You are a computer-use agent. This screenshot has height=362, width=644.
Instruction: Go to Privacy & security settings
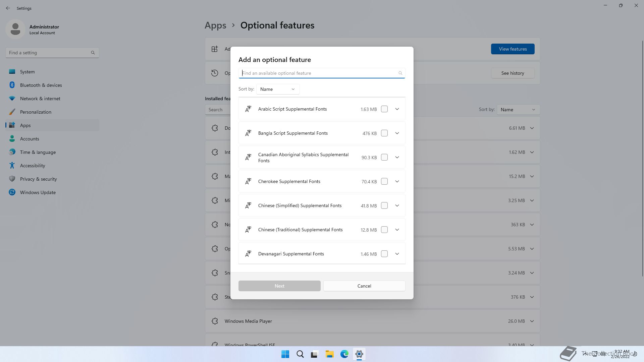coord(38,179)
